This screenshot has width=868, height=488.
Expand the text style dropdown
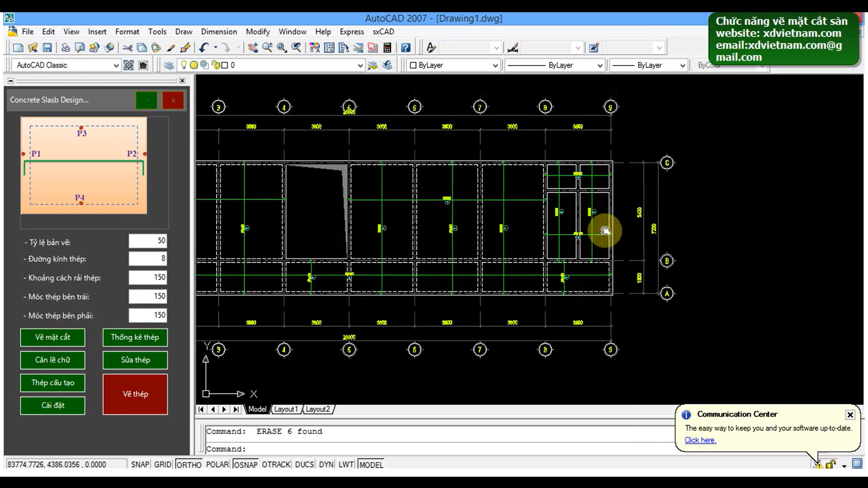(496, 48)
